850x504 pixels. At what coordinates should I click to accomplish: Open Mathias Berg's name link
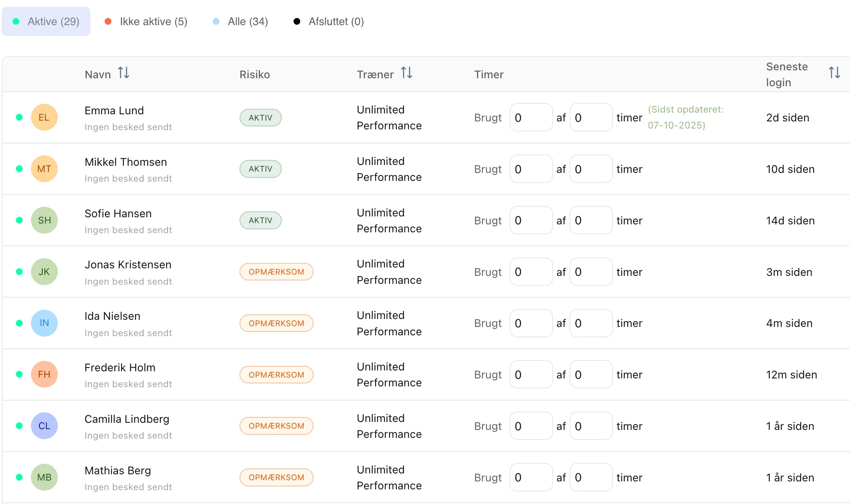[118, 471]
